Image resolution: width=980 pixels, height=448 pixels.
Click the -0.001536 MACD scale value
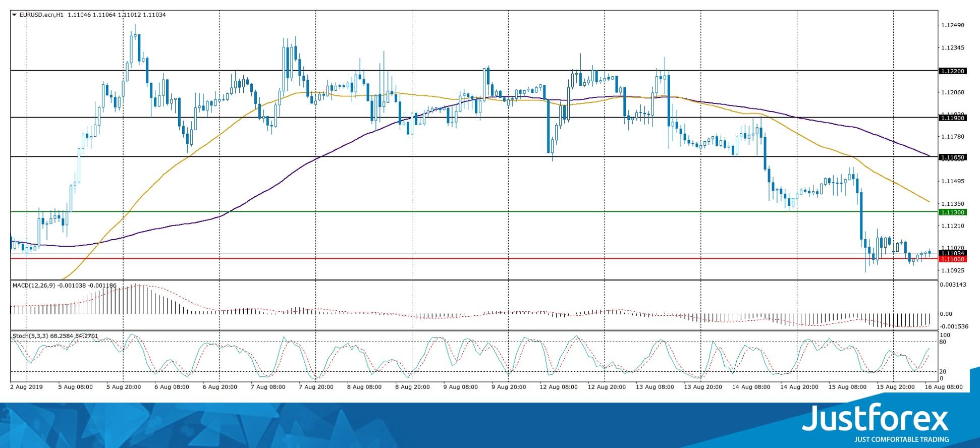coord(953,326)
